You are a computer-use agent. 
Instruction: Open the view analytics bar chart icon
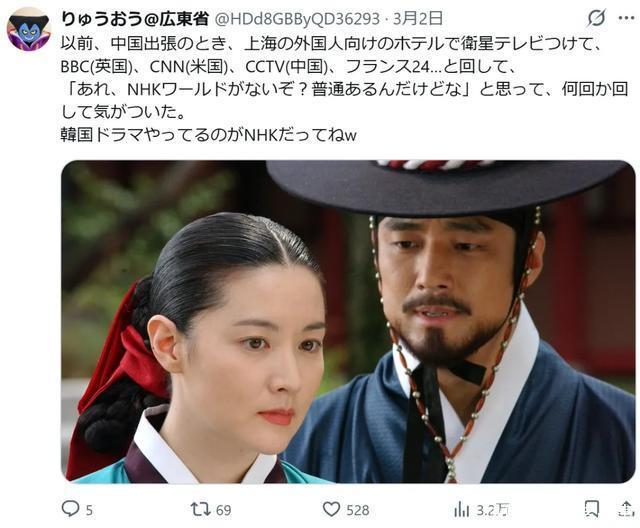point(462,509)
